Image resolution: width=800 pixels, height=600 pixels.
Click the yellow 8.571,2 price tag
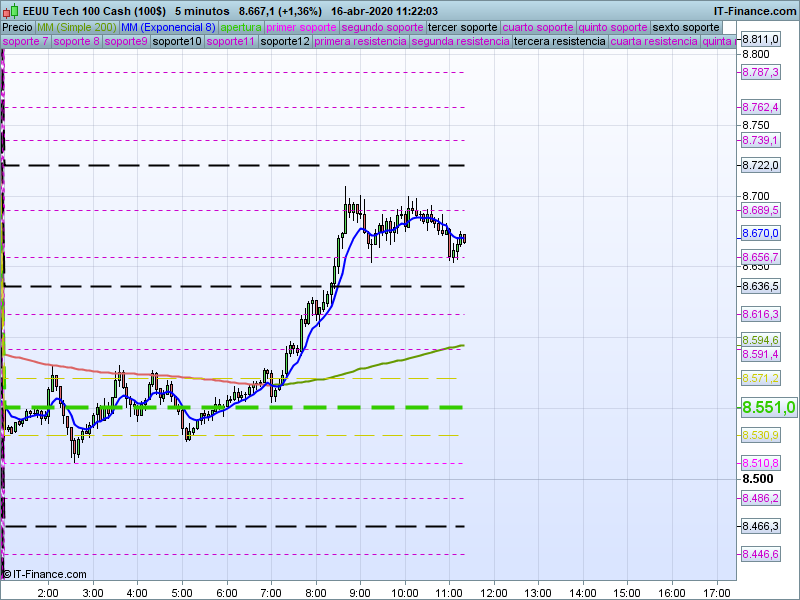click(x=760, y=378)
